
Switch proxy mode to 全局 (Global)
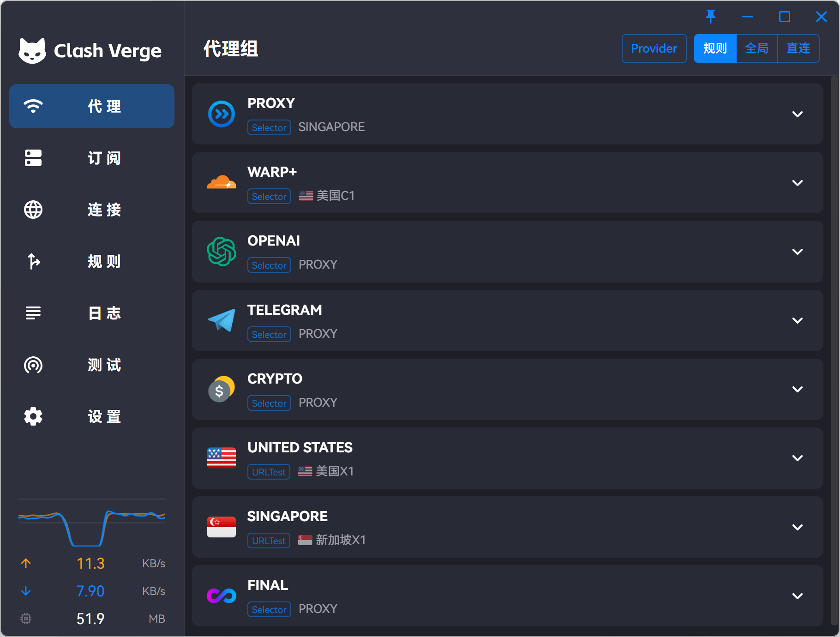(x=757, y=48)
